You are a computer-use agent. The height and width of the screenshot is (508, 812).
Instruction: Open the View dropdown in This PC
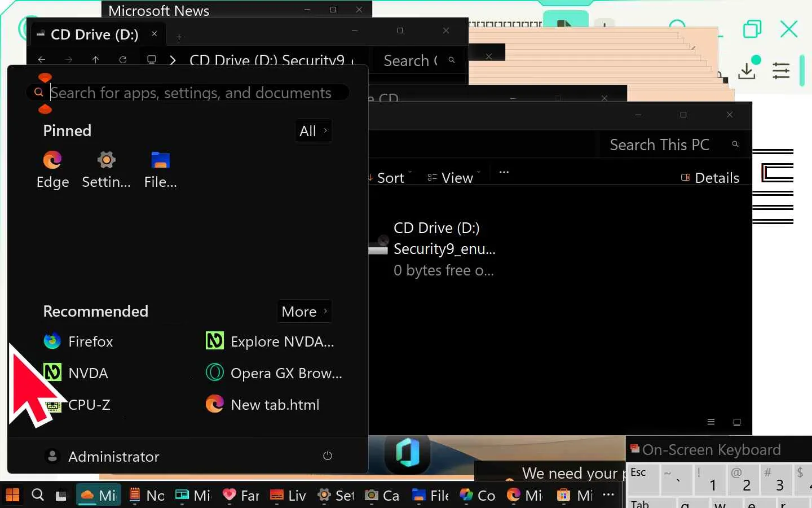tap(454, 178)
